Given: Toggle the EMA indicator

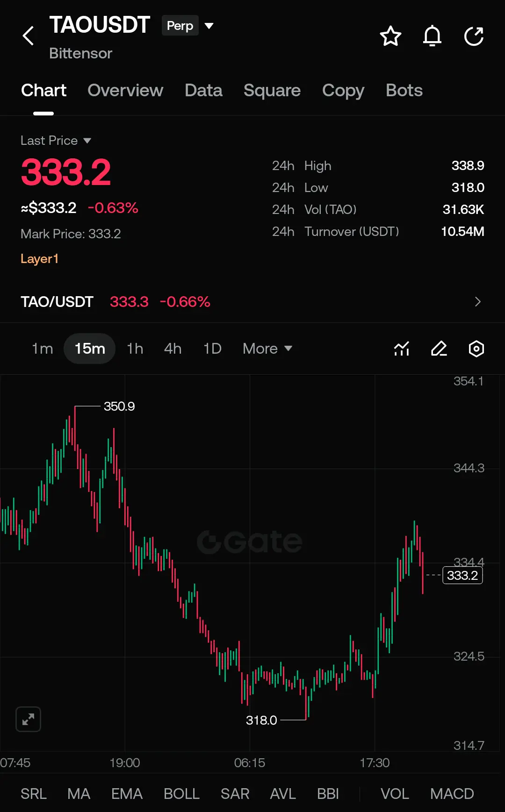Looking at the screenshot, I should [x=127, y=794].
